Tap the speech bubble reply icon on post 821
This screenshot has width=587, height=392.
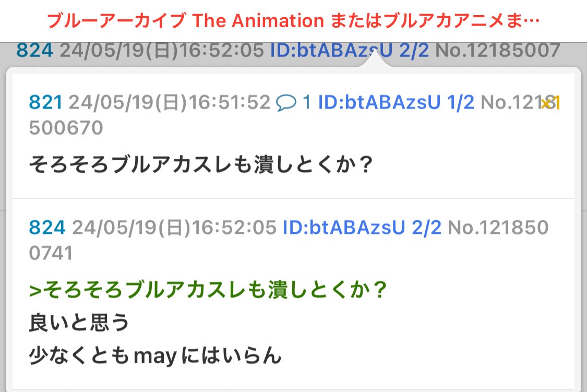point(286,103)
